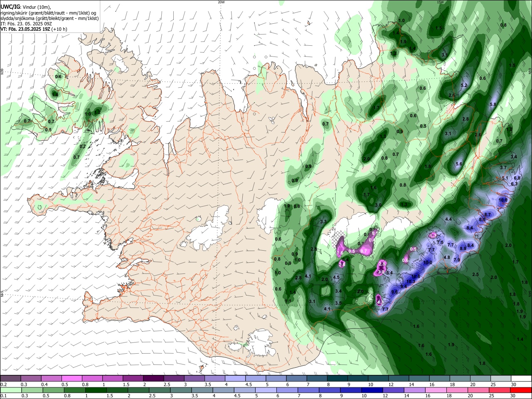The image size is (532, 399).
Task: Click the "8.7" precipitation value
Action: (488, 214)
